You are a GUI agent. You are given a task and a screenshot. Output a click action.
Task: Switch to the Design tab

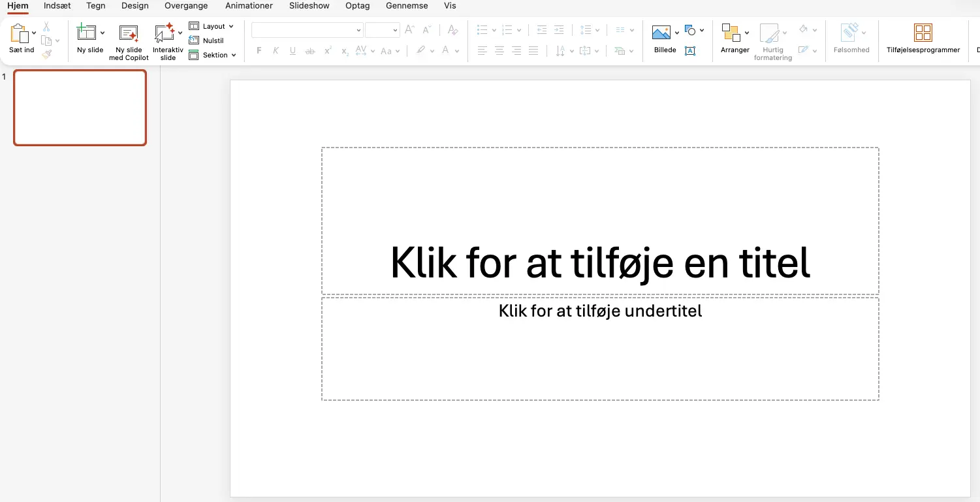coord(135,6)
